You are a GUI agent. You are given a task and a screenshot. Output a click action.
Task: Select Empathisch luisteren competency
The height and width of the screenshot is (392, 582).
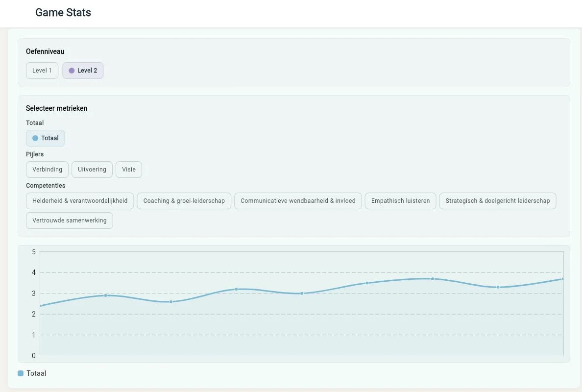click(x=401, y=201)
